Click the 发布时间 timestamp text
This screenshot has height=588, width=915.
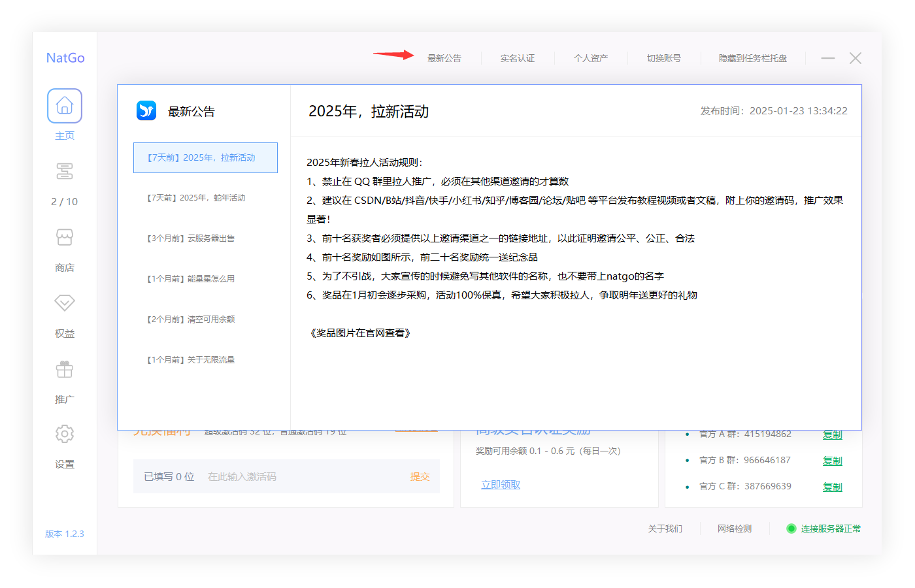tap(774, 111)
